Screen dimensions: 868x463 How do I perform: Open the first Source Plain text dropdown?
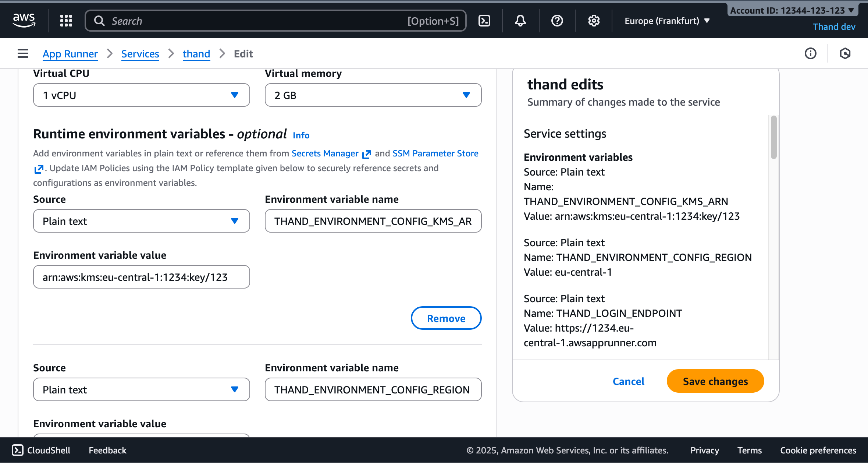[x=141, y=221]
